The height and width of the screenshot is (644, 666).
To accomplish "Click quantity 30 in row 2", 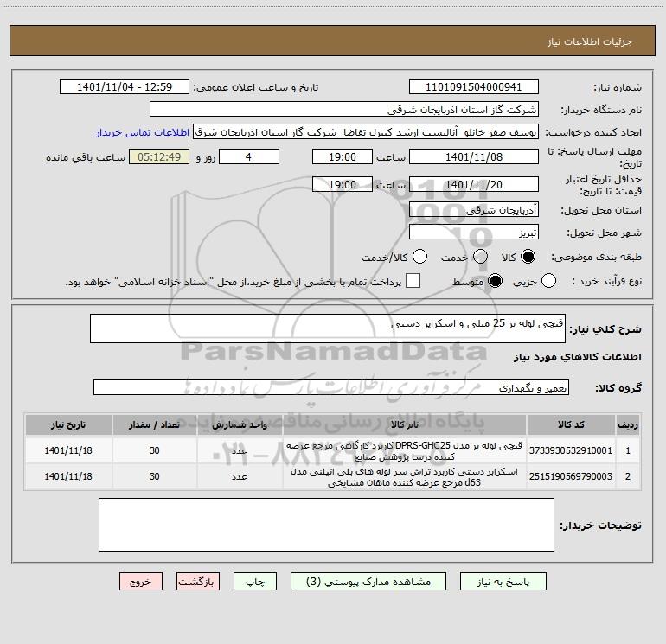I will 154,476.
